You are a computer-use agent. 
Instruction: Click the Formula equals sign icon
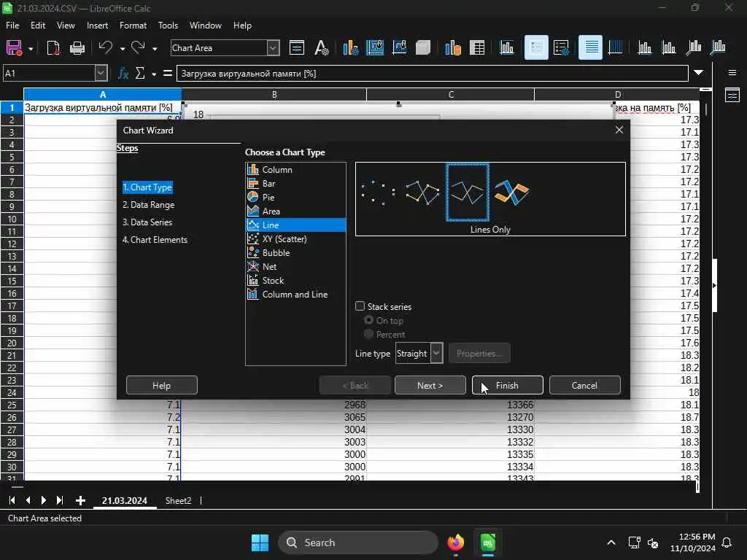click(167, 74)
